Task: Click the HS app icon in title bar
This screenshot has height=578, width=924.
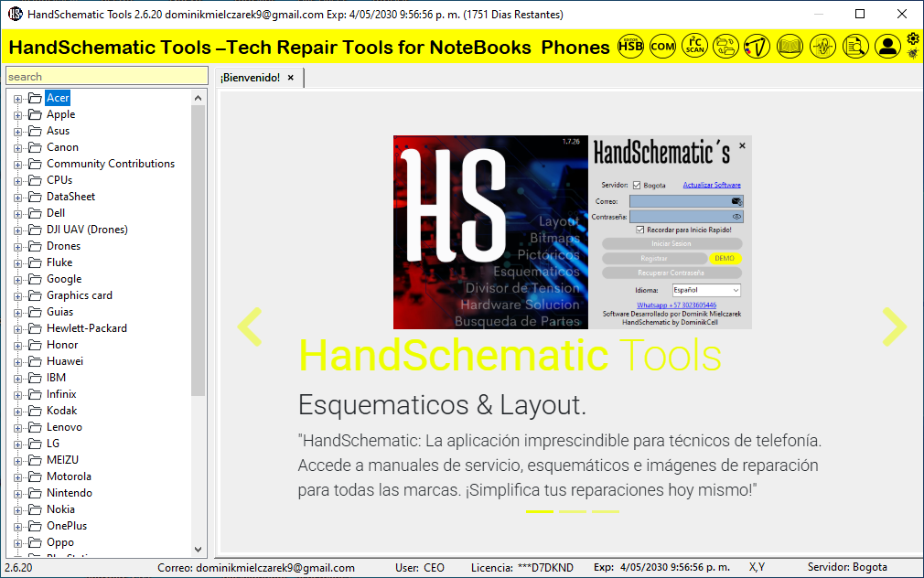Action: pyautogui.click(x=16, y=14)
